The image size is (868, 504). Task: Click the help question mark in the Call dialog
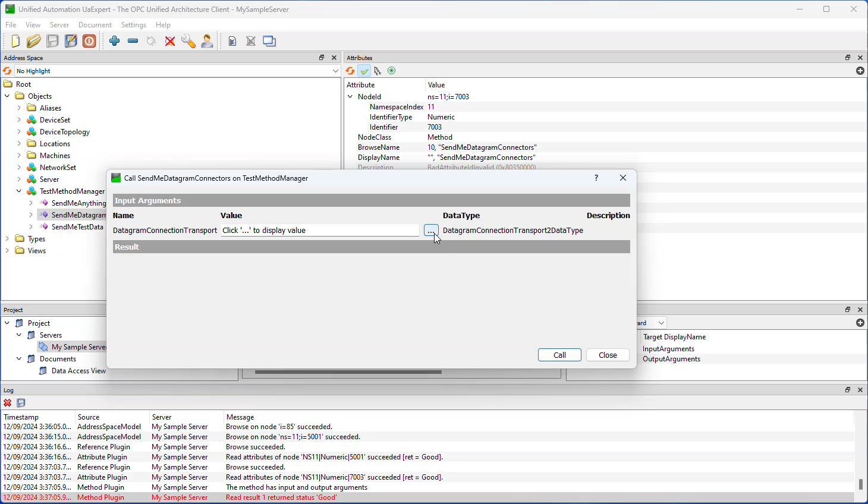[x=596, y=178]
